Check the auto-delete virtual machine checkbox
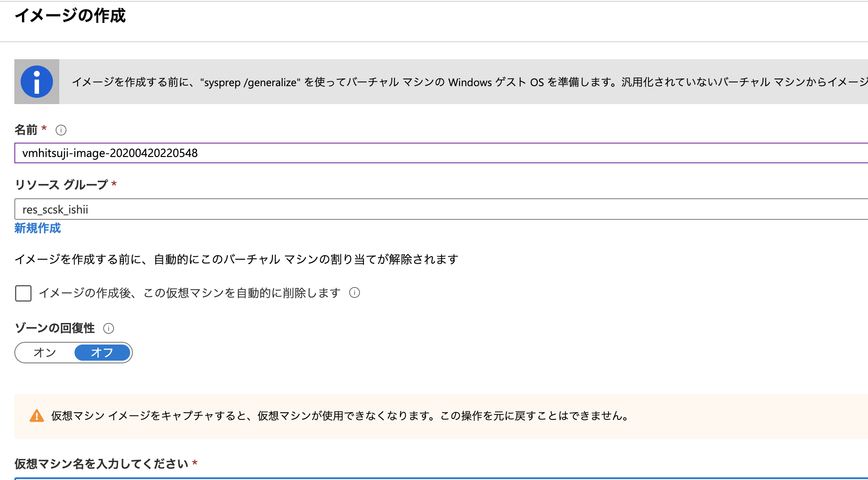 click(x=23, y=293)
